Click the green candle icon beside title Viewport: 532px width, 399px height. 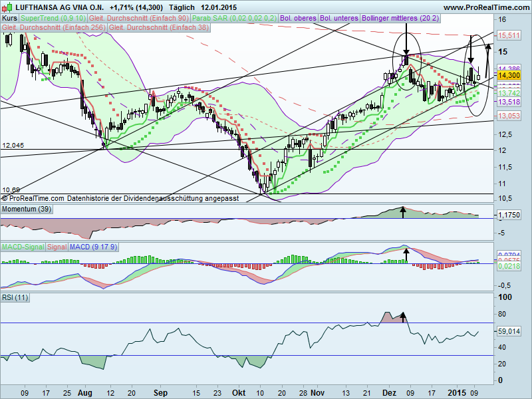(x=9, y=7)
